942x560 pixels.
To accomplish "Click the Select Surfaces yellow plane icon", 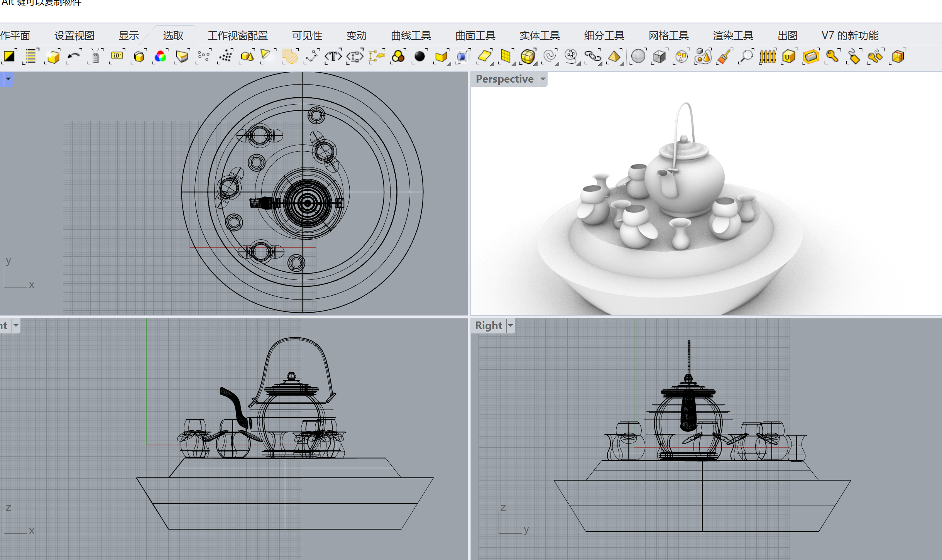I will 484,57.
